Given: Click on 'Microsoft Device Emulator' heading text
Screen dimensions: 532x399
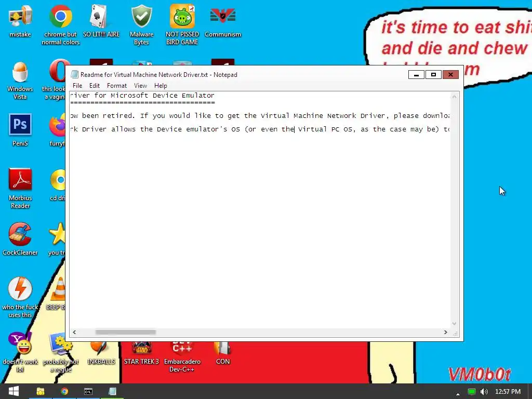Looking at the screenshot, I should click(x=163, y=96).
